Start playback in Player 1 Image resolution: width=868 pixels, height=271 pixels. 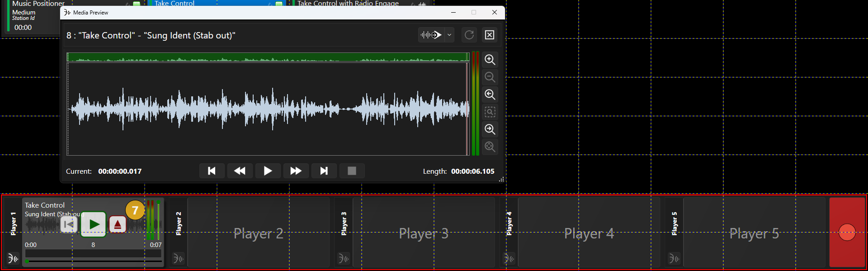(94, 224)
